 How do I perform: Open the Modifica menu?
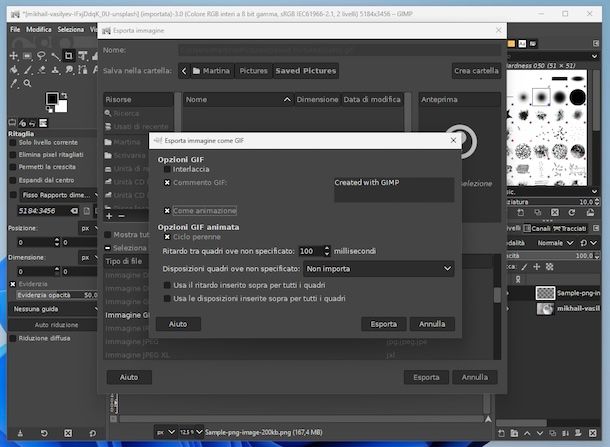pyautogui.click(x=39, y=30)
